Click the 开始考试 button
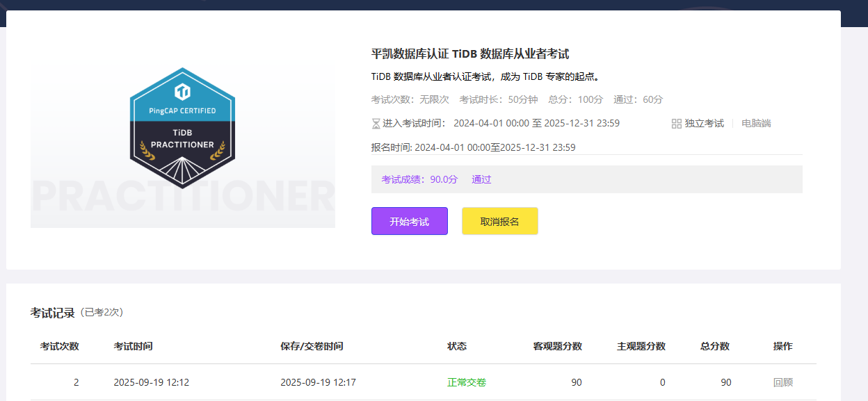The height and width of the screenshot is (401, 868). (409, 221)
